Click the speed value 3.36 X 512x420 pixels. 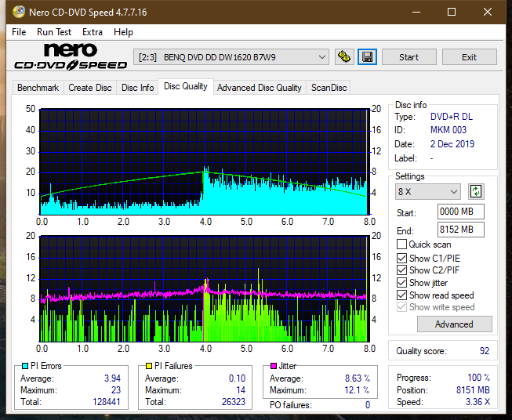click(478, 402)
